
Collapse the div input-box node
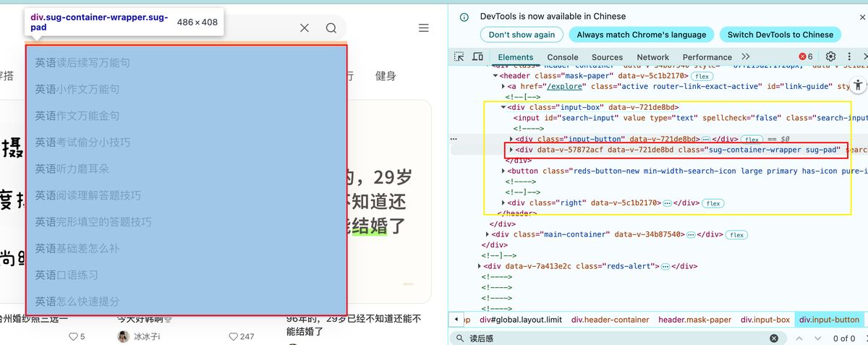click(x=504, y=107)
